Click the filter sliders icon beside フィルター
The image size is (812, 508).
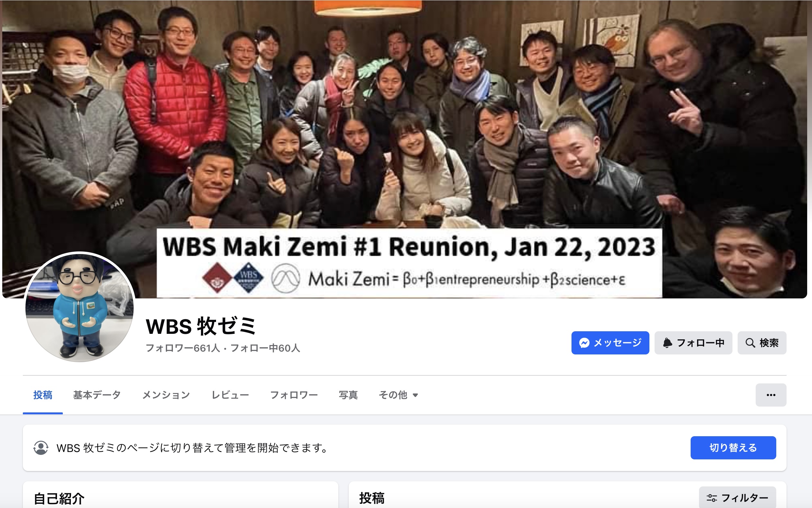point(712,498)
